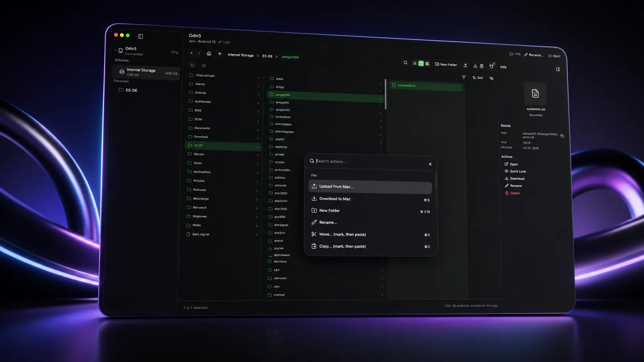The width and height of the screenshot is (644, 362).
Task: Collapse the Odin3 device chevron
Action: point(115,50)
